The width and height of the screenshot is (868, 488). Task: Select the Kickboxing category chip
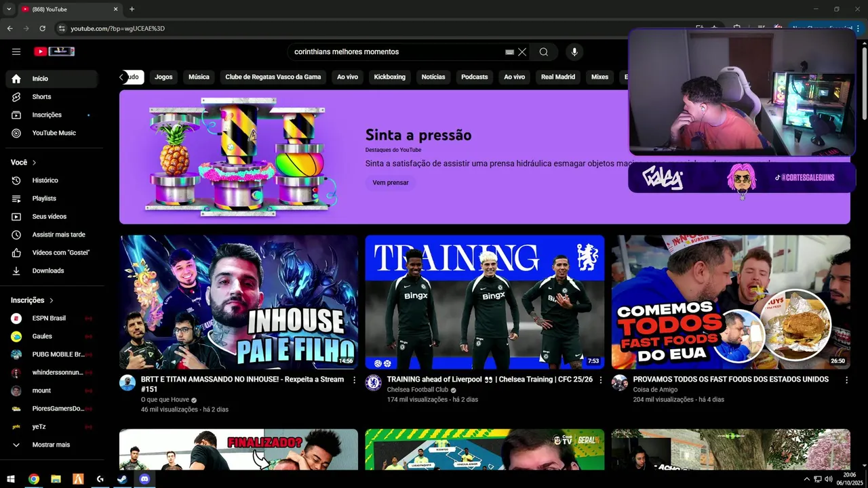click(x=390, y=77)
